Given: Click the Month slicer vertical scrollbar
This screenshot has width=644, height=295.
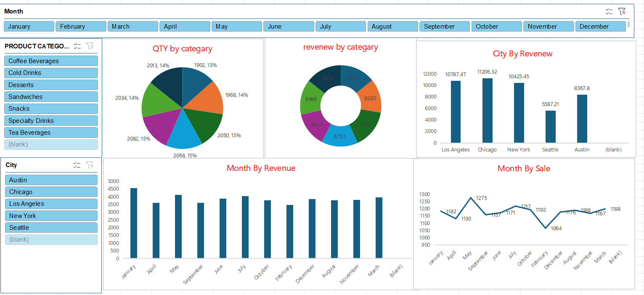Looking at the screenshot, I should (629, 24).
